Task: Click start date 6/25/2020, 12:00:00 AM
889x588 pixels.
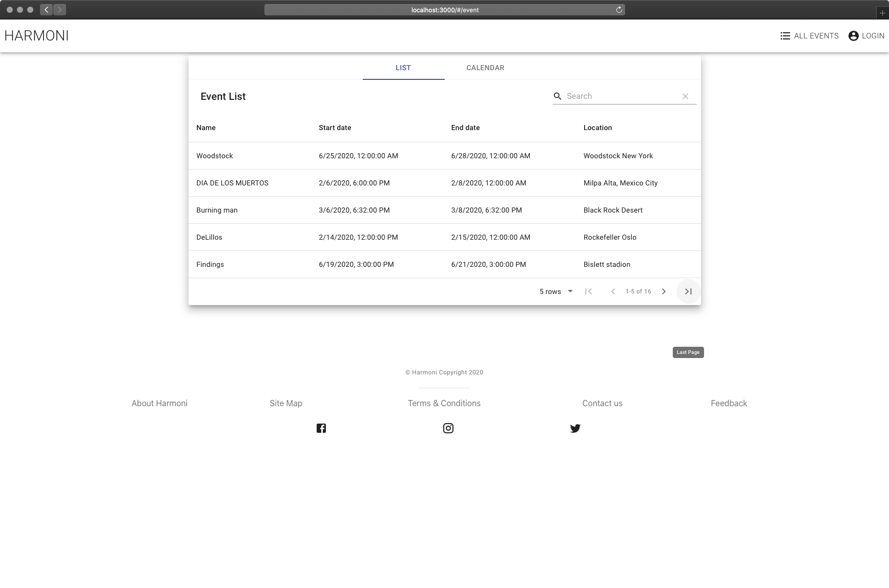Action: (x=358, y=156)
